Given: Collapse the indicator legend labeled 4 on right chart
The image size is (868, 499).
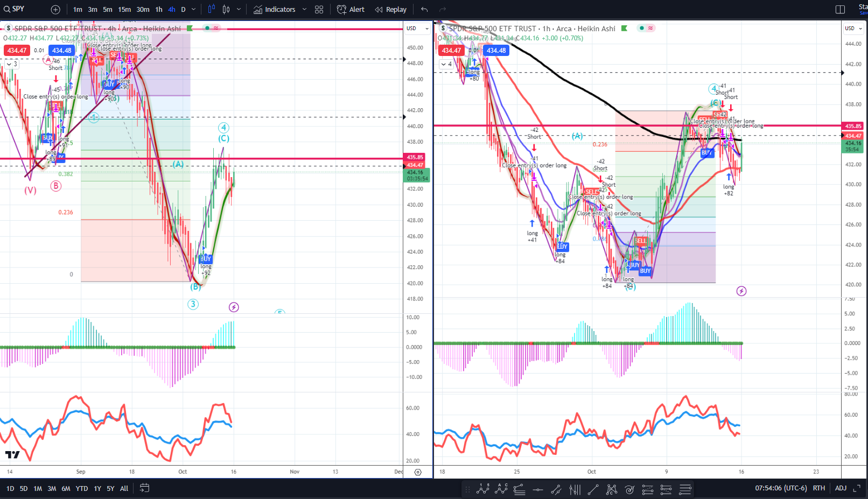Looking at the screenshot, I should point(446,64).
